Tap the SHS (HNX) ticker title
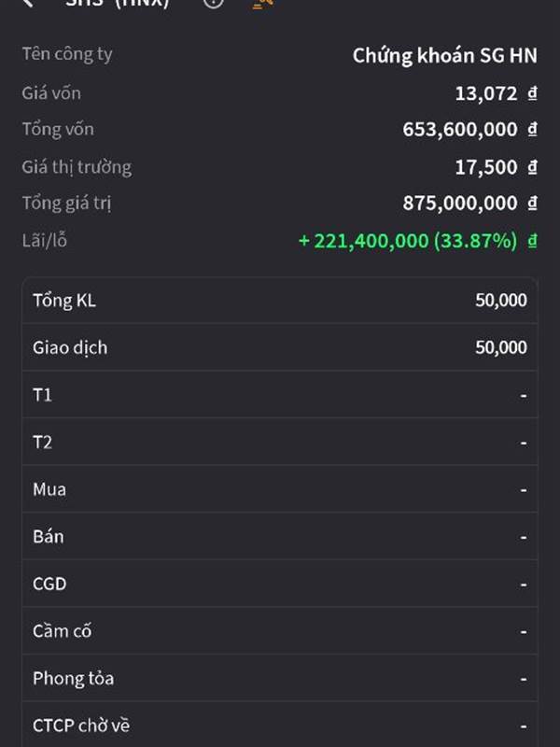 click(x=118, y=4)
